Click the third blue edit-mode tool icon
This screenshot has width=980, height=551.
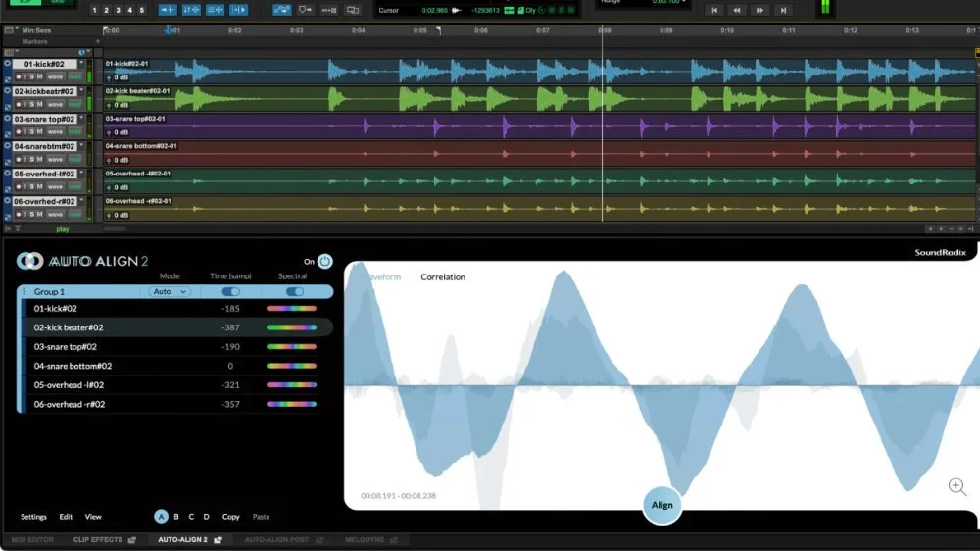pos(215,10)
